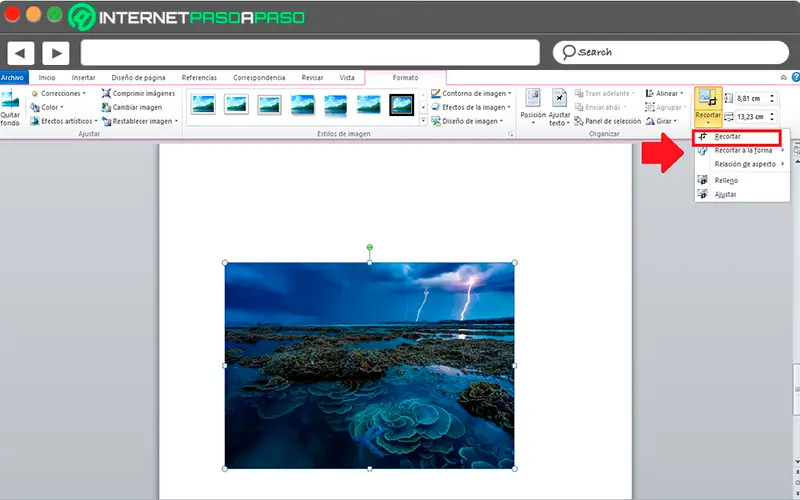Switch to the Referencias tab
Image resolution: width=800 pixels, height=500 pixels.
click(199, 78)
